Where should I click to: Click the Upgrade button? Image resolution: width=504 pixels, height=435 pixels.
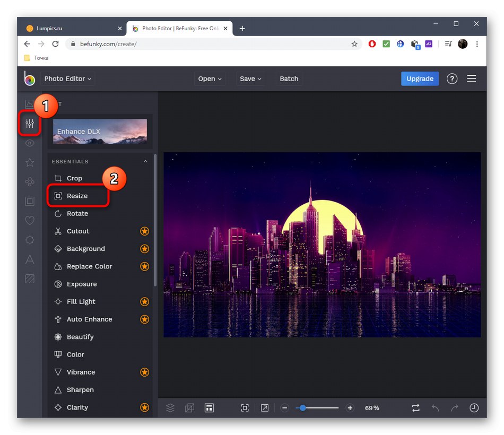pyautogui.click(x=420, y=79)
